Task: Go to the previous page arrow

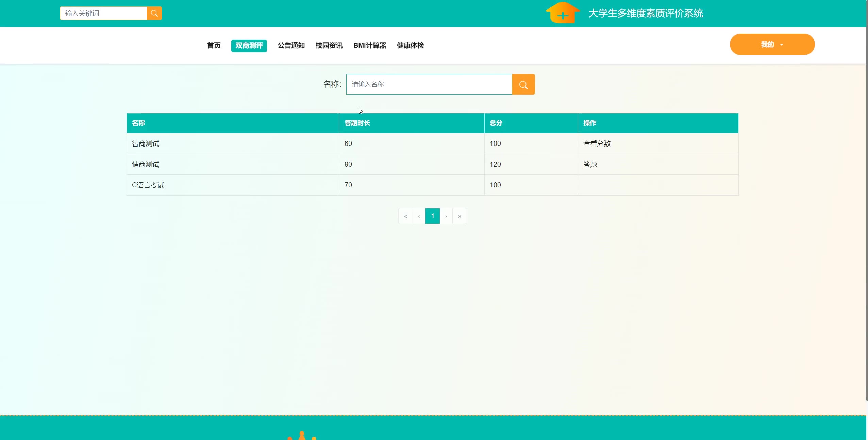Action: pyautogui.click(x=419, y=216)
